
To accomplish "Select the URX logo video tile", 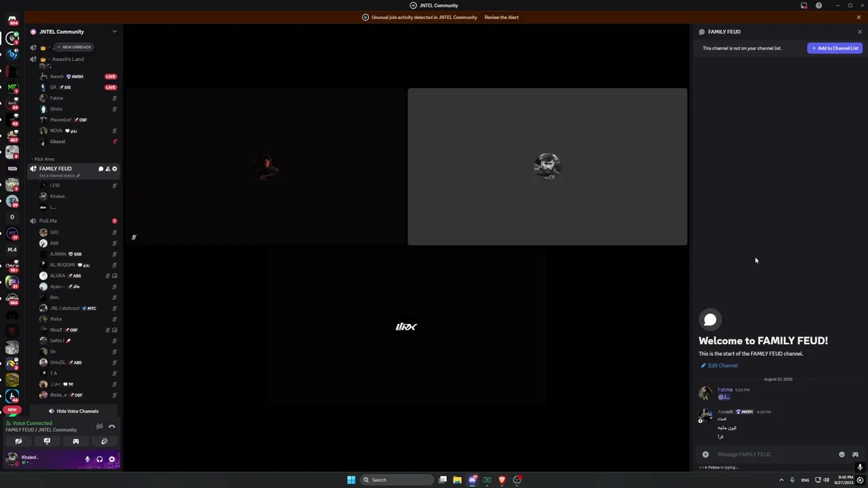I will click(406, 327).
